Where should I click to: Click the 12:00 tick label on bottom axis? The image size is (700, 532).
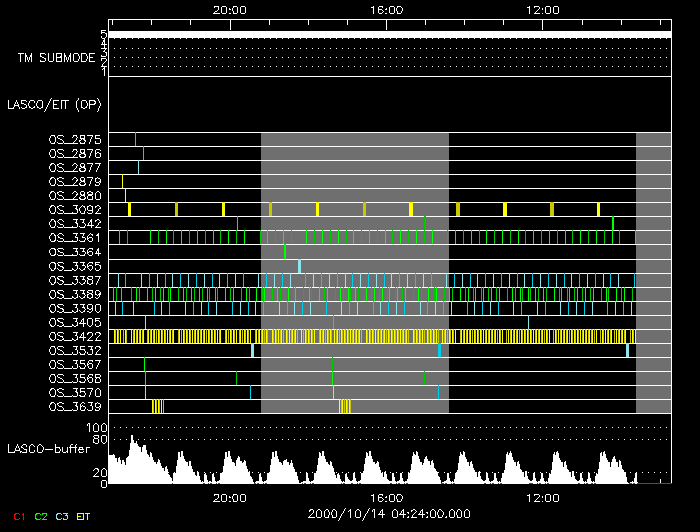tap(542, 497)
